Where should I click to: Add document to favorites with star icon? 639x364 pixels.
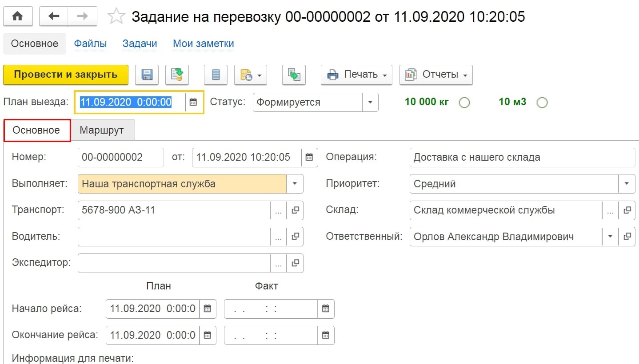(x=116, y=17)
